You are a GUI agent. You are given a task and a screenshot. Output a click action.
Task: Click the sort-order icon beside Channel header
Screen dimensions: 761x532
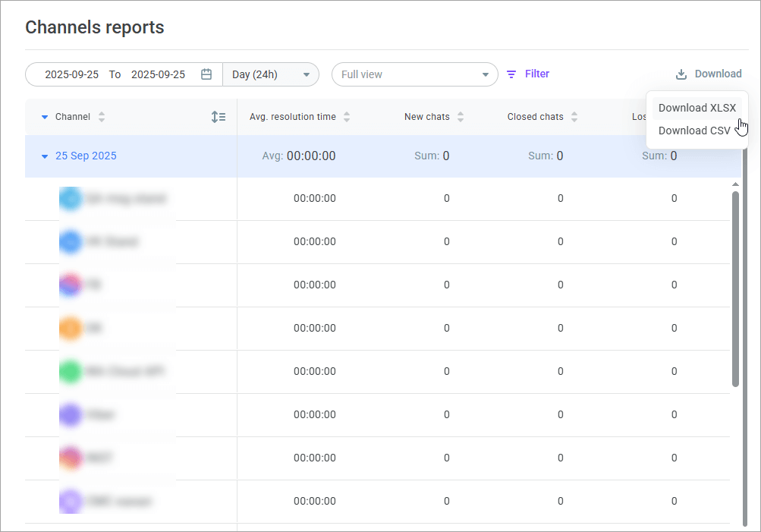pyautogui.click(x=219, y=117)
